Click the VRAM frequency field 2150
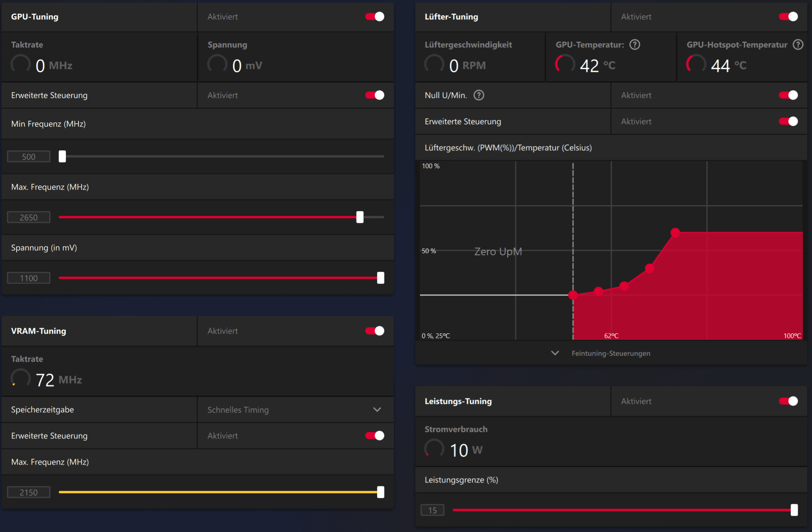Screen dimensions: 812x532 tap(29, 492)
